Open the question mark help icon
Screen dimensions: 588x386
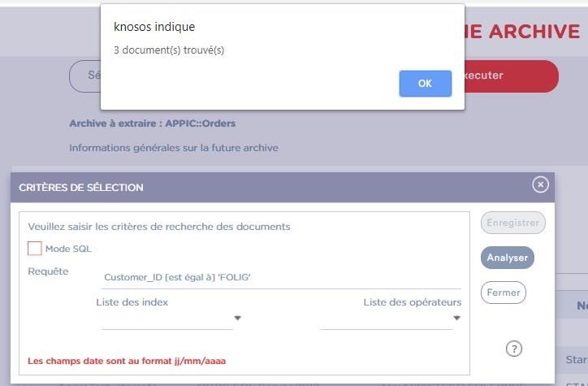pyautogui.click(x=513, y=349)
